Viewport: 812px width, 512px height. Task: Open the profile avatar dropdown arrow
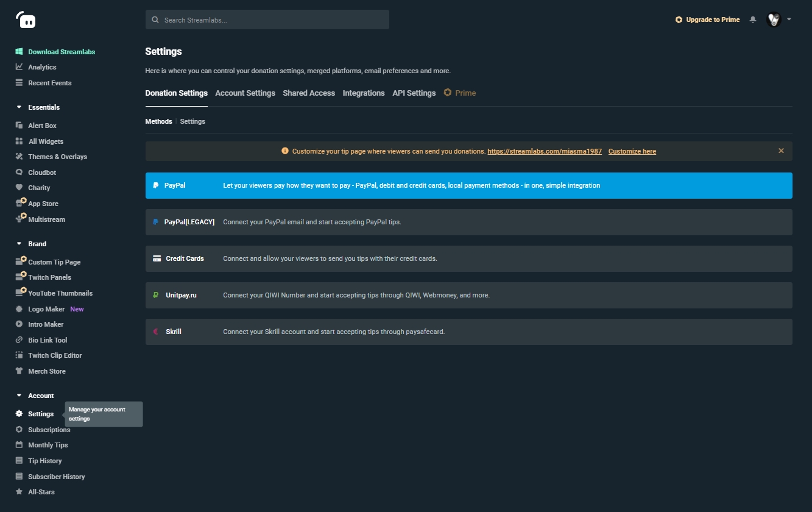789,20
